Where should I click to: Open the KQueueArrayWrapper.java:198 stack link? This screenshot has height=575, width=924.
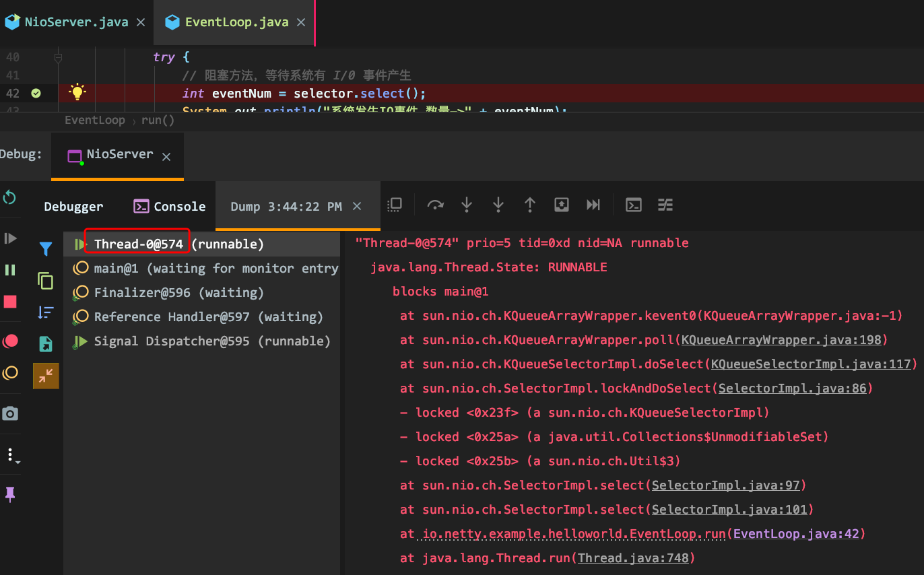(x=781, y=340)
